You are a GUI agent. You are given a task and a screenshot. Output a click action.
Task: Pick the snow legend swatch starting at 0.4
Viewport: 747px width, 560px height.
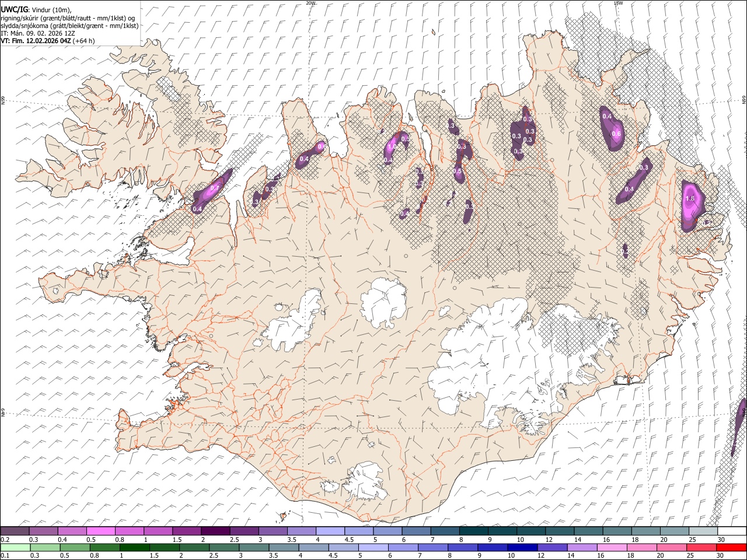(x=72, y=531)
